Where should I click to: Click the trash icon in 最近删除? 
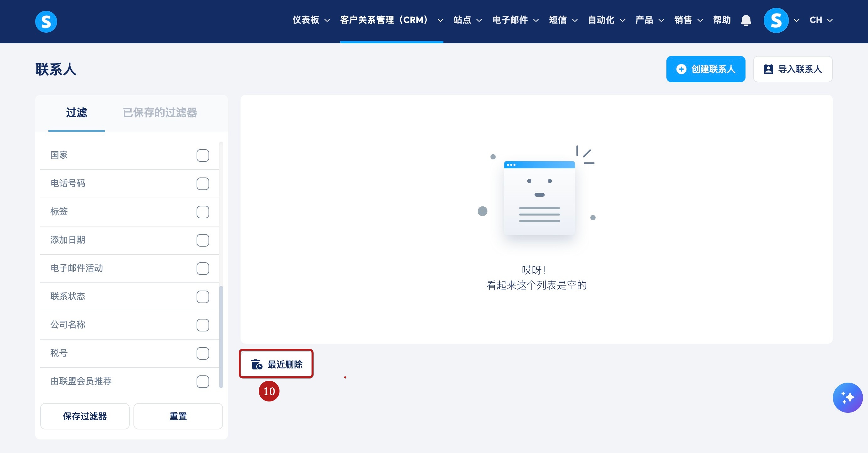257,364
